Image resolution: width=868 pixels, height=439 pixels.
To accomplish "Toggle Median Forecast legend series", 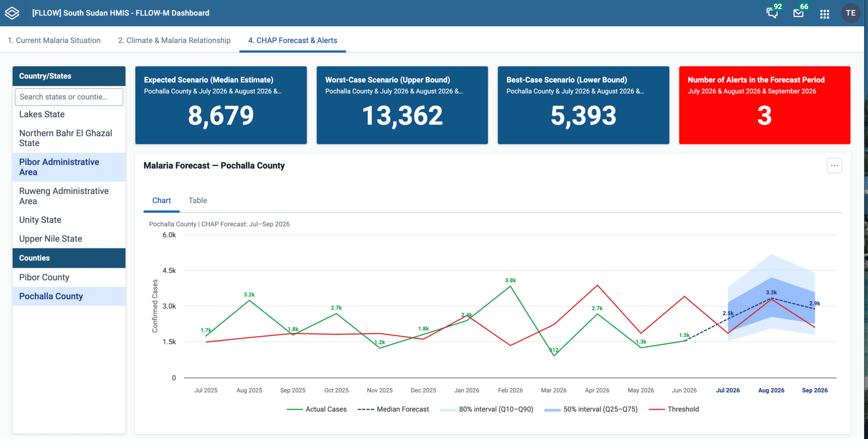I will coord(393,409).
